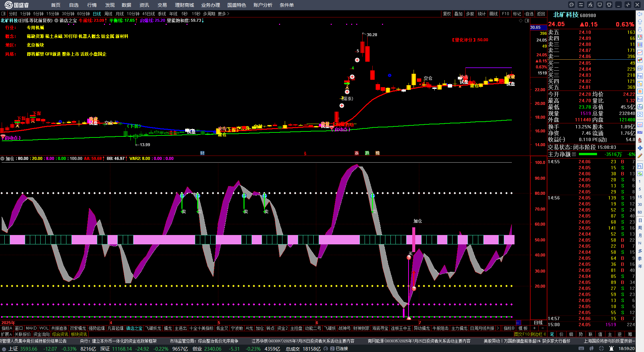The image size is (644, 352).
Task: Open the multi-window sidebar icon
Action: [x=640, y=68]
